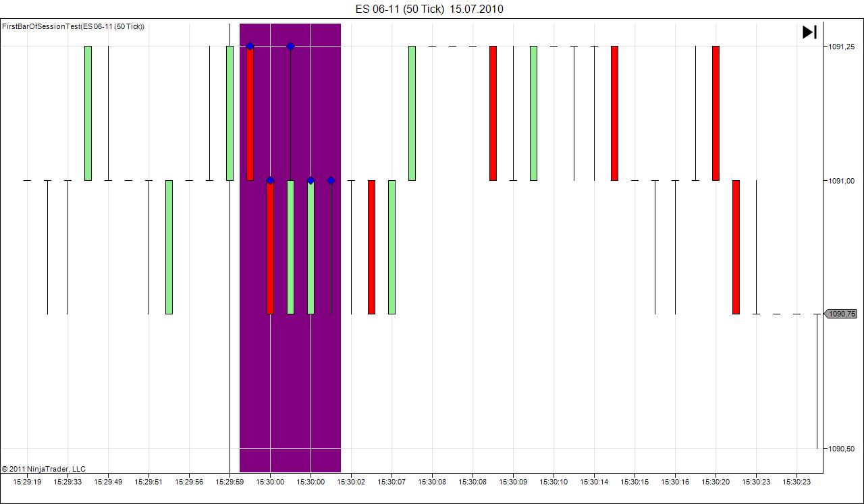Click the blue diamond atop the first red candle in the purple zone

click(x=250, y=46)
